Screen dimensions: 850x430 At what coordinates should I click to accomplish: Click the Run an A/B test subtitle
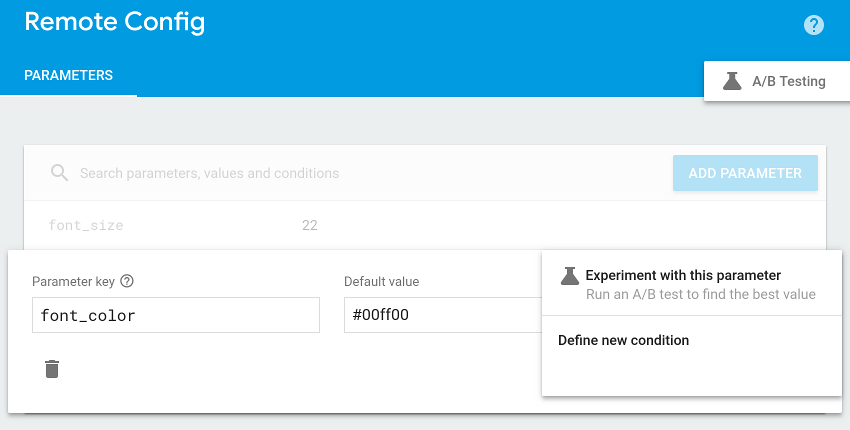tap(700, 294)
